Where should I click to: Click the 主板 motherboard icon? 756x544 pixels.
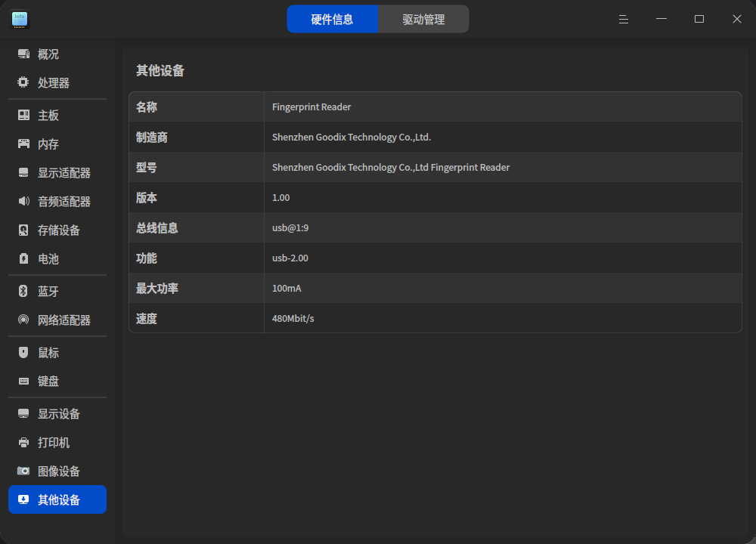pos(23,115)
